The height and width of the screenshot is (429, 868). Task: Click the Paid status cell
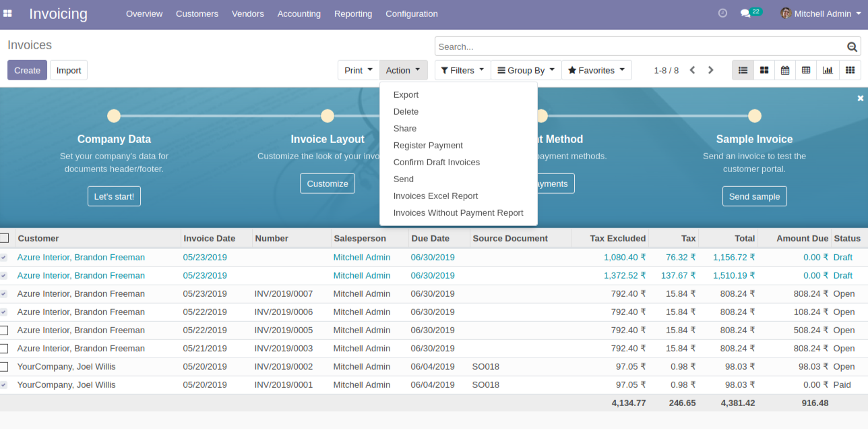click(x=842, y=384)
